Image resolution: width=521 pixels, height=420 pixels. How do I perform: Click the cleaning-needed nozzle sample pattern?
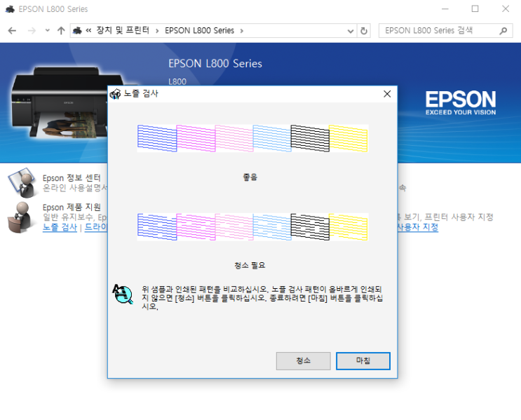coord(252,226)
